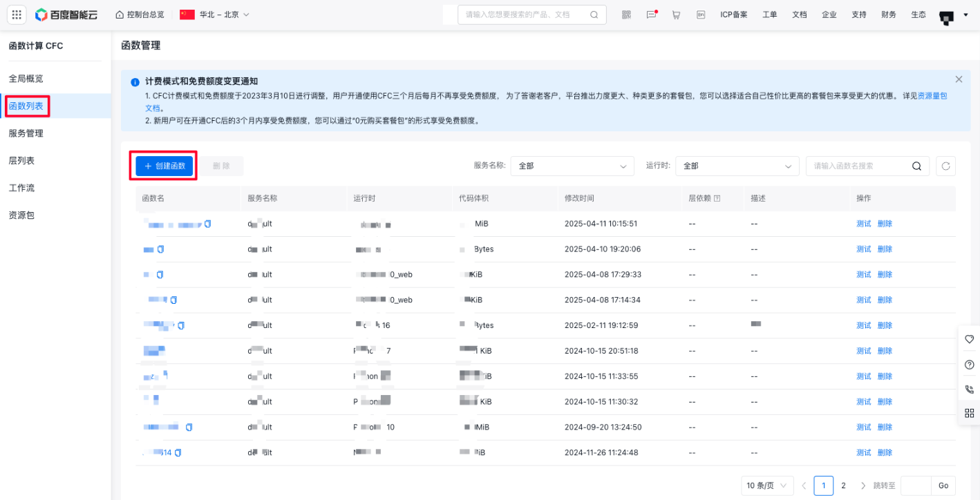Go to the next page arrow
This screenshot has height=500, width=980.
click(x=863, y=485)
